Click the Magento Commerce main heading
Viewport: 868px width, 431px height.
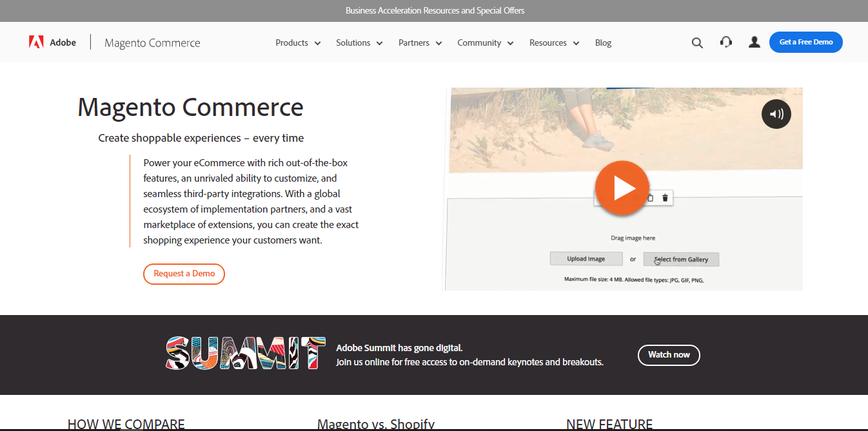(x=190, y=107)
